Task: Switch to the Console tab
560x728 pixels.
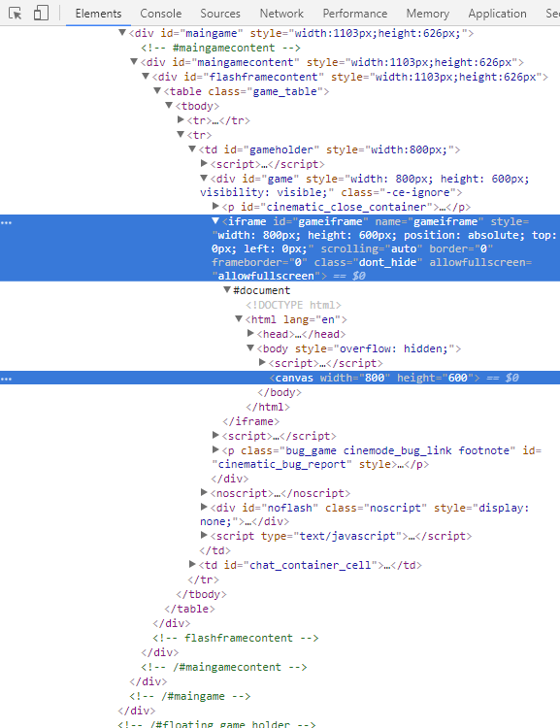Action: [161, 14]
